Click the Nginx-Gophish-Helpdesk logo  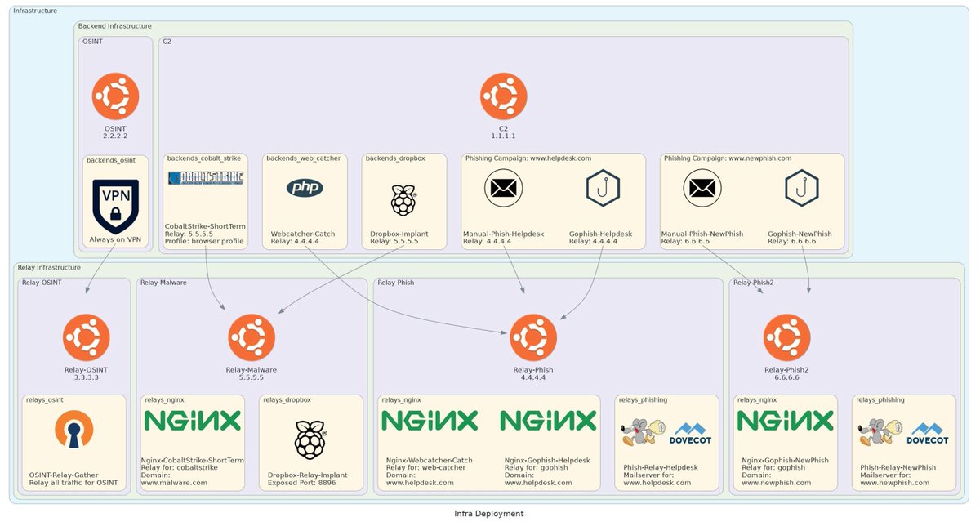click(548, 421)
